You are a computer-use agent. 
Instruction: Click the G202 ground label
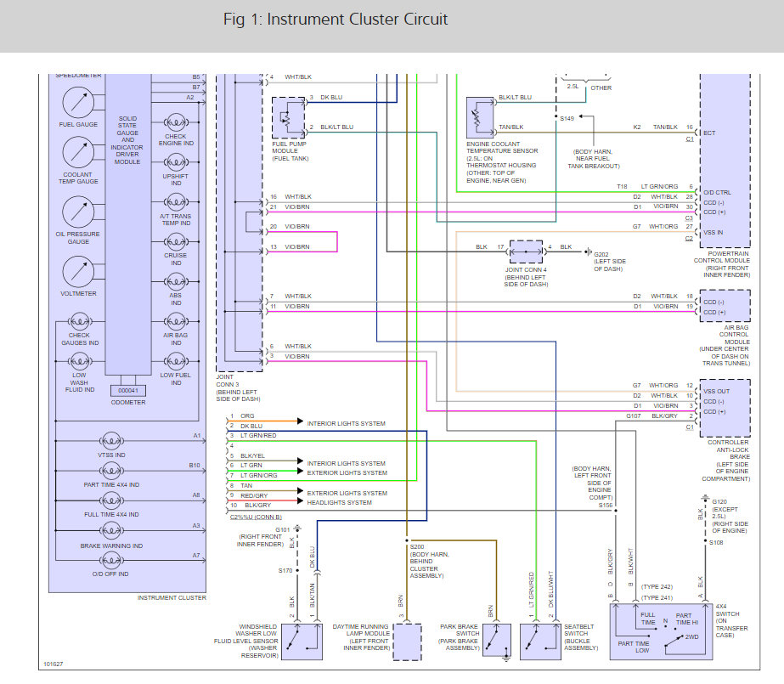[601, 255]
